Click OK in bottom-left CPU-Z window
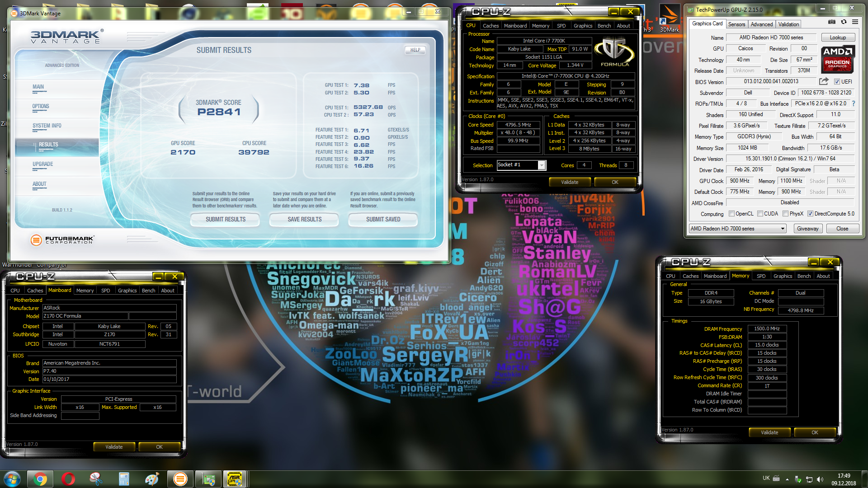The height and width of the screenshot is (488, 868). coord(159,447)
